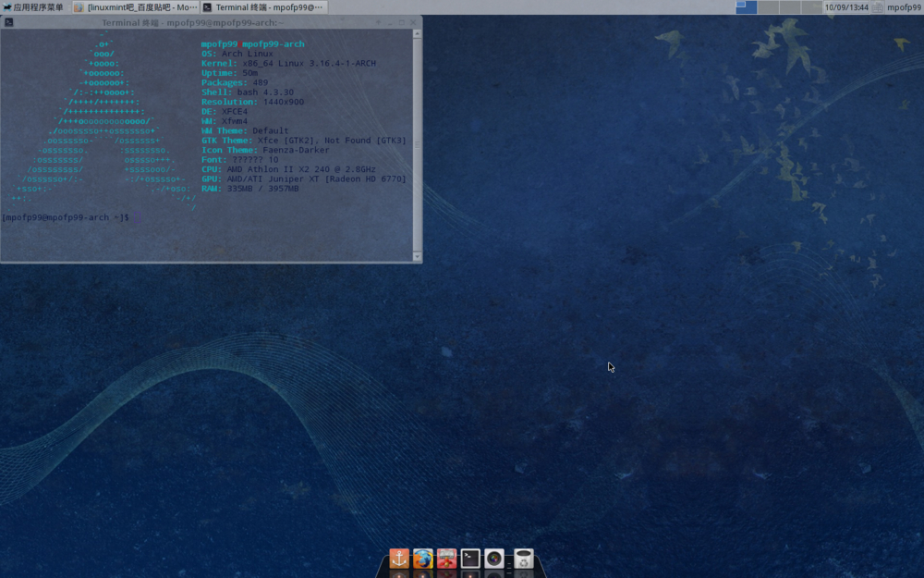Open the red disk utility dock icon
Image resolution: width=924 pixels, height=578 pixels.
tap(447, 559)
